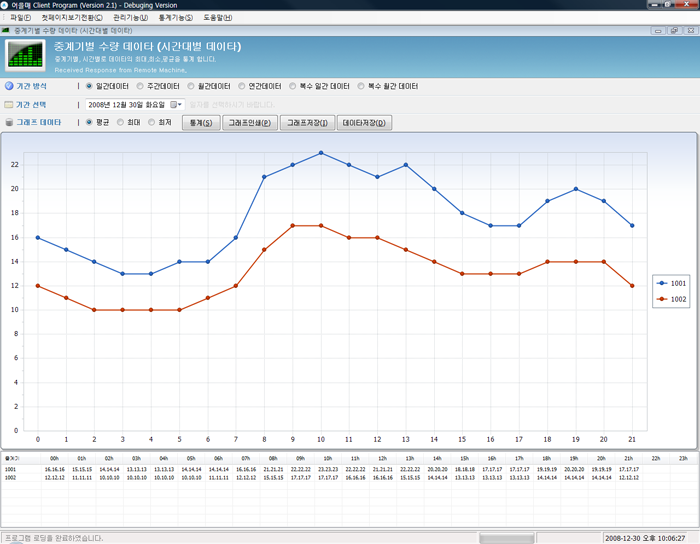
Task: Select 일간데이터 radio button
Action: point(89,86)
